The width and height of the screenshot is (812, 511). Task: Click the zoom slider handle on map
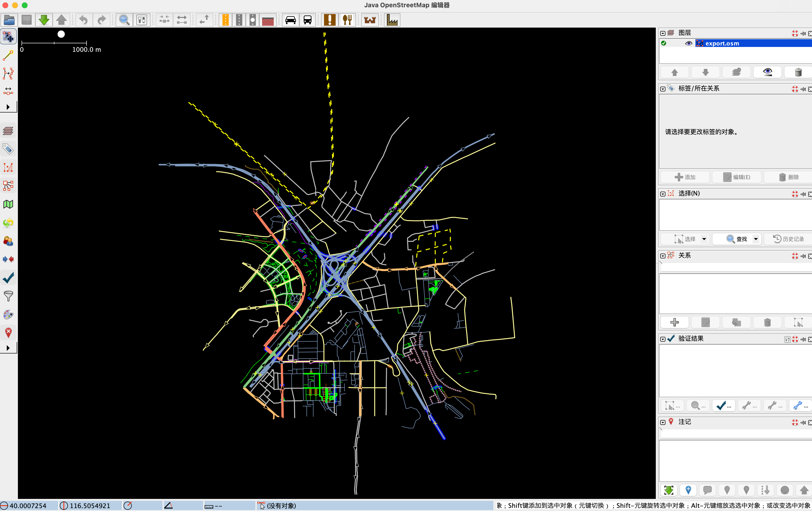coord(61,34)
